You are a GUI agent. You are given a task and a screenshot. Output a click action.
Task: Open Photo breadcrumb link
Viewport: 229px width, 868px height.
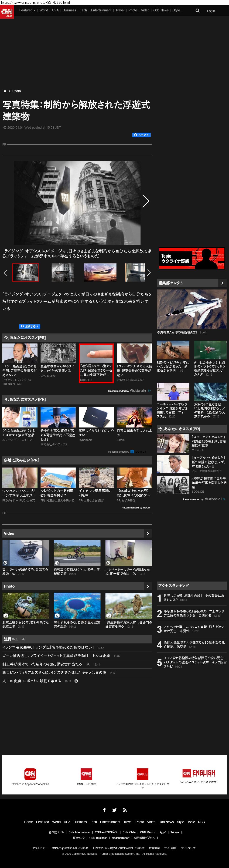[17, 91]
